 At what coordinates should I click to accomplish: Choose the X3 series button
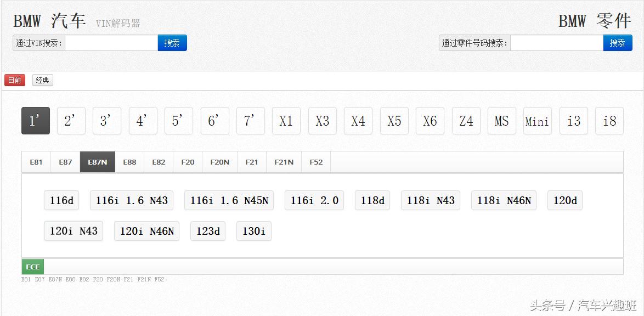(323, 121)
